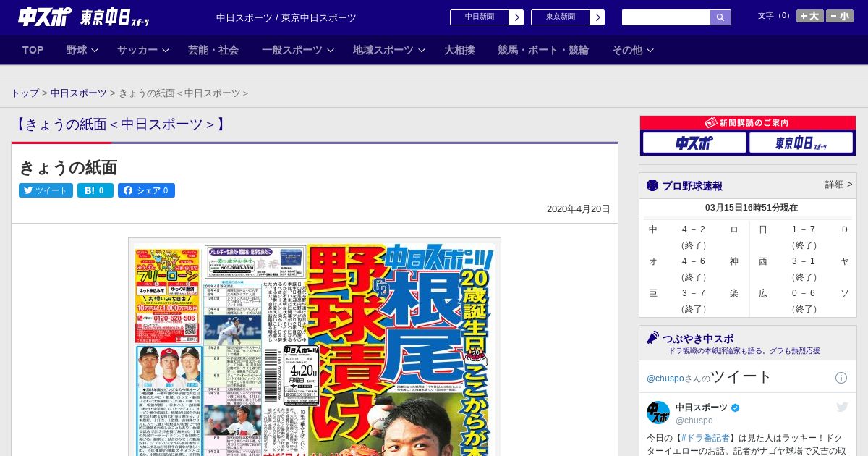The image size is (868, 456).
Task: Click baseball icon beside プロ野球速報
Action: click(652, 185)
